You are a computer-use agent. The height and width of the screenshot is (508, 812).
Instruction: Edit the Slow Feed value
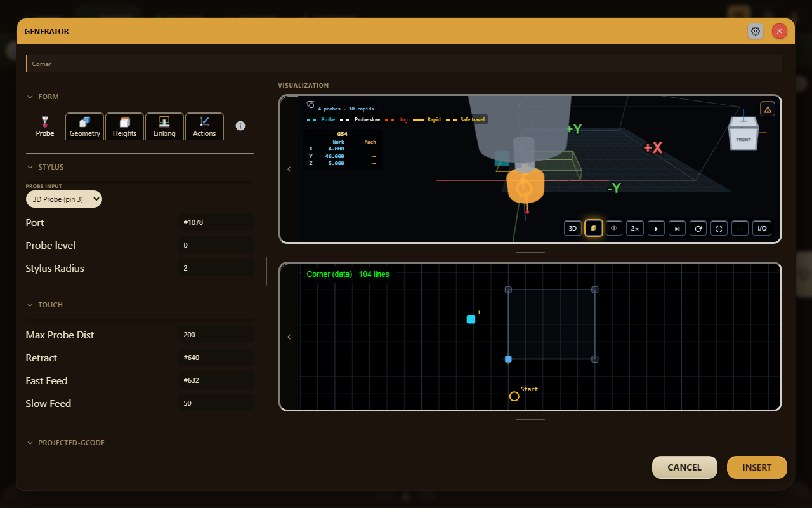coord(216,403)
